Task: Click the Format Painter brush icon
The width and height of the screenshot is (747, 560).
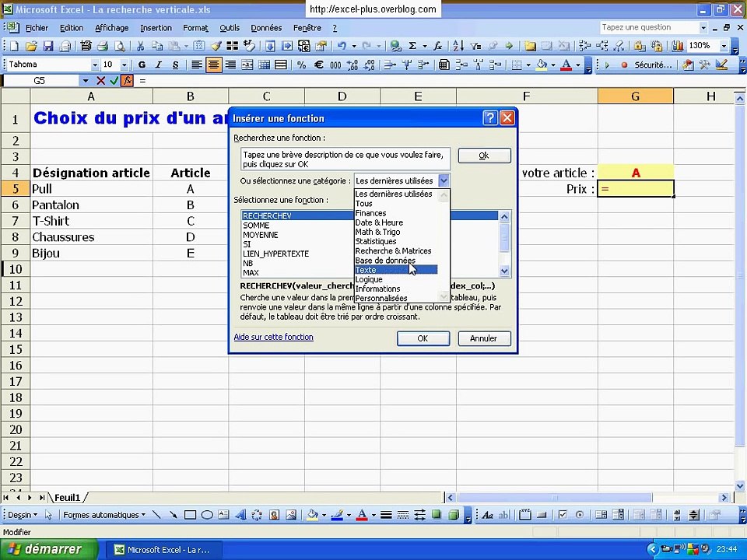Action: pyautogui.click(x=216, y=46)
